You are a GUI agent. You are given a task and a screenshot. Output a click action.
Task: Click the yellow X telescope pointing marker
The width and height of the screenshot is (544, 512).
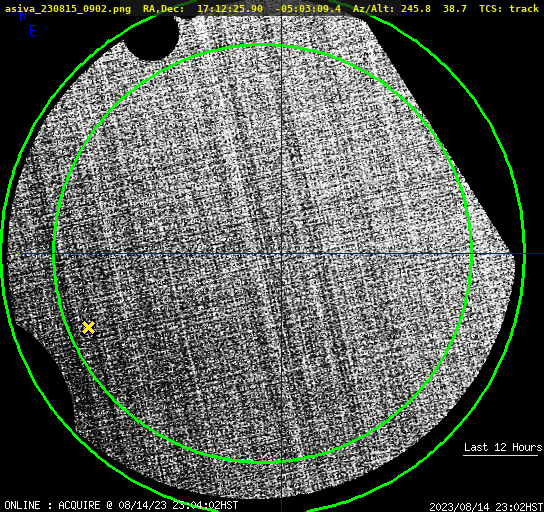pos(88,327)
